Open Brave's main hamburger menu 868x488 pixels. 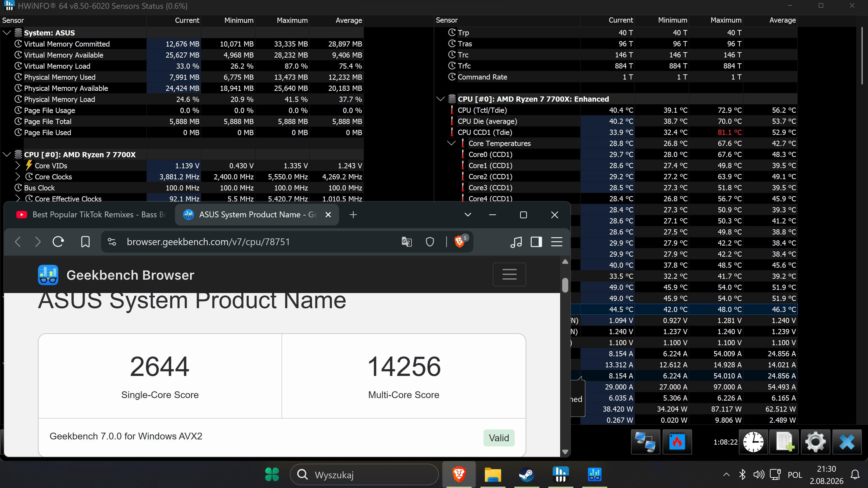(x=557, y=242)
